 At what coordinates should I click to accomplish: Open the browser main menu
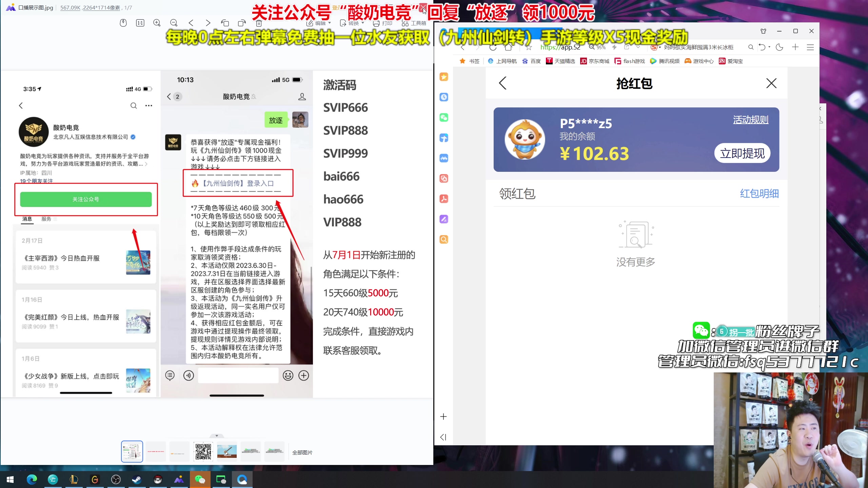(x=810, y=47)
